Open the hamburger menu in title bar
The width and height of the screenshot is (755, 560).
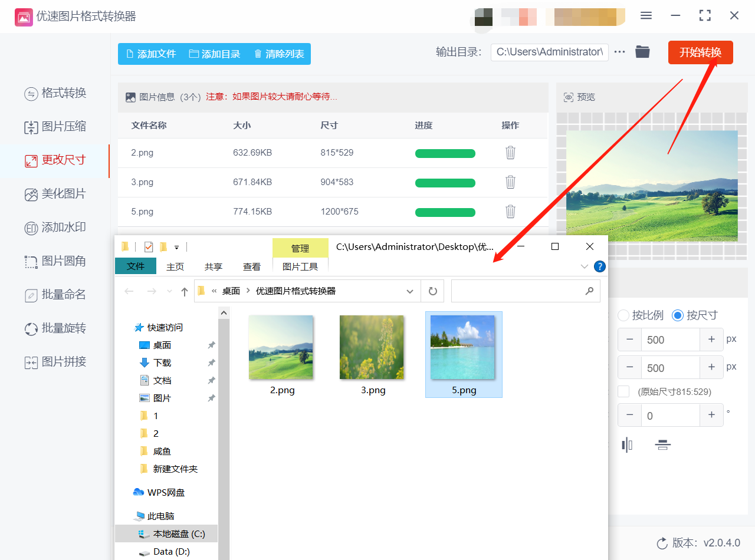coord(646,16)
